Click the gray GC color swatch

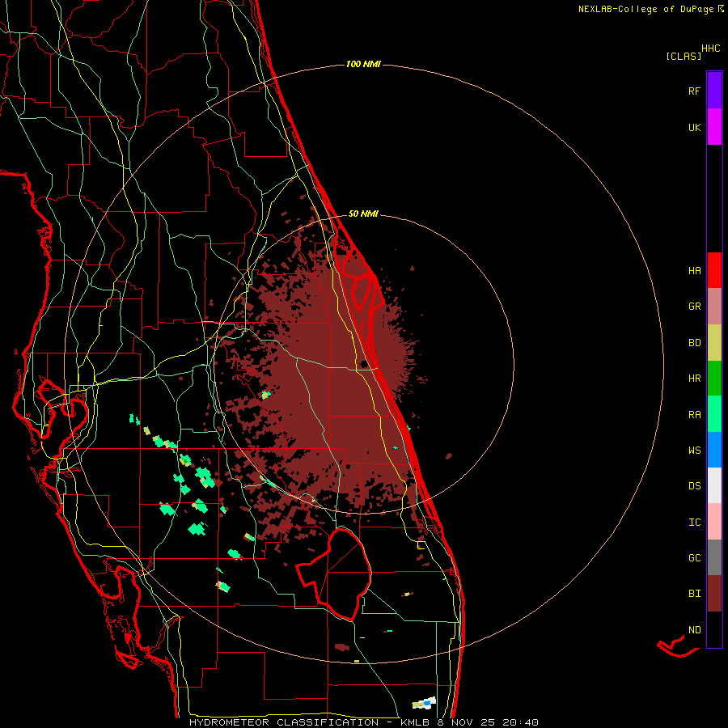point(714,557)
